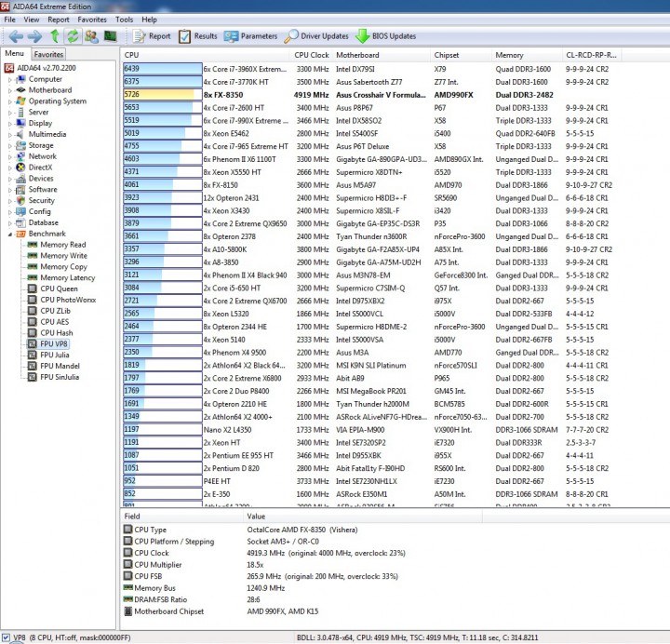Screen dimensions: 670x644
Task: Open the View menu
Action: [x=32, y=20]
